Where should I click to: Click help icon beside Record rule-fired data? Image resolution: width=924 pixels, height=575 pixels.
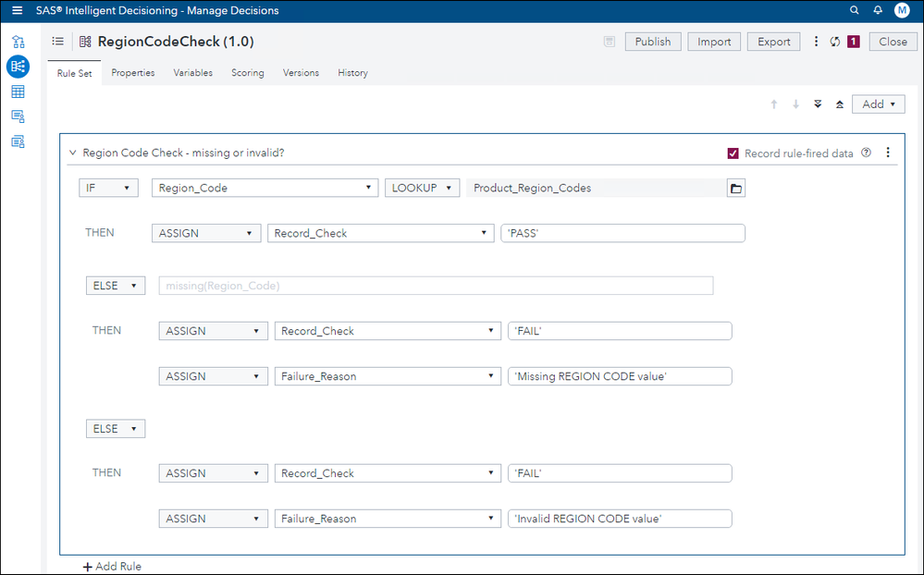tap(867, 153)
